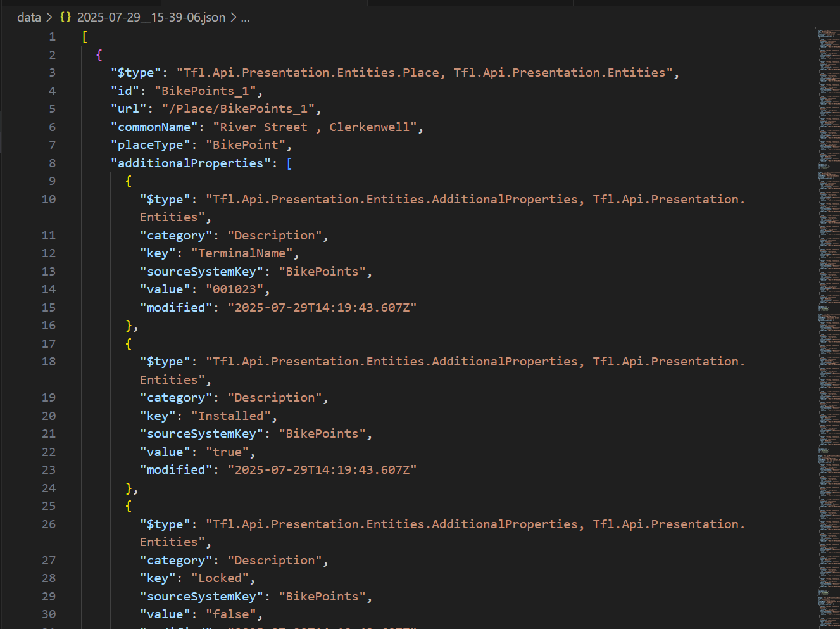
Task: Click the "false" value on line 30
Action: coord(231,614)
